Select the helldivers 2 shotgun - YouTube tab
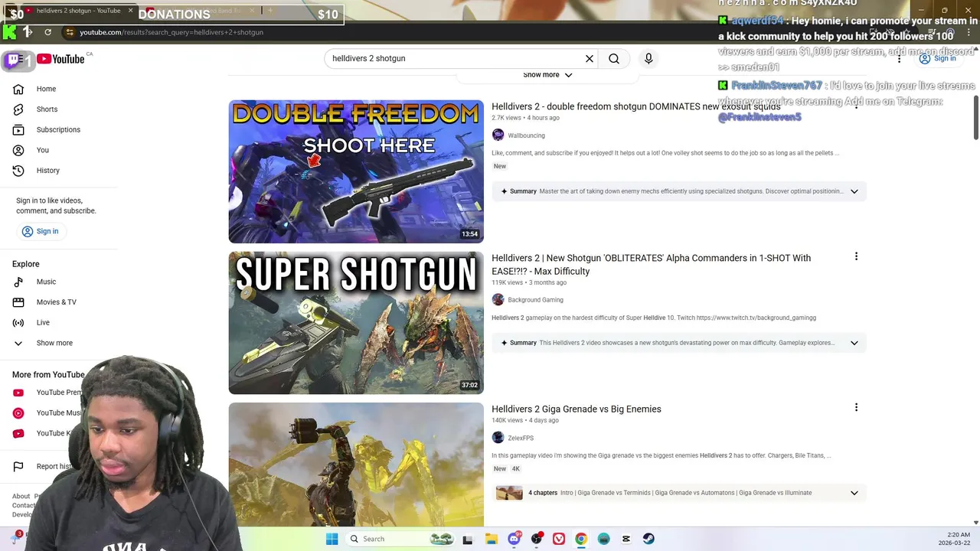980x551 pixels. click(78, 11)
